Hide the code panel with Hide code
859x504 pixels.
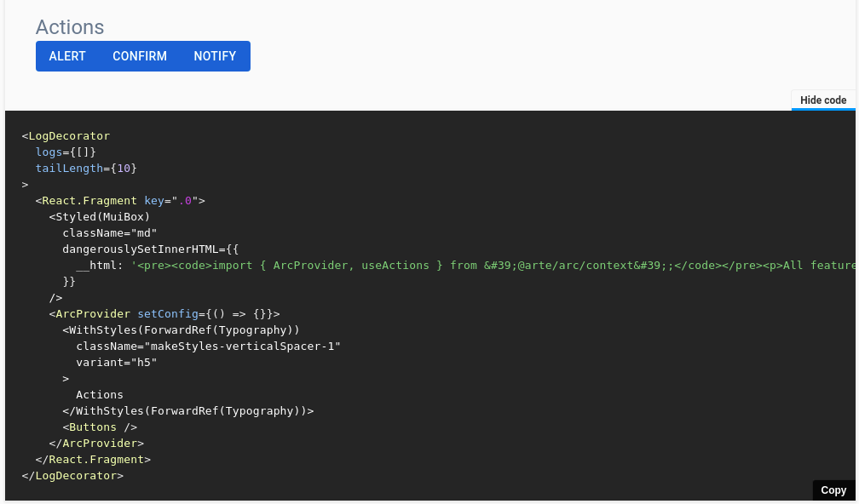click(823, 100)
